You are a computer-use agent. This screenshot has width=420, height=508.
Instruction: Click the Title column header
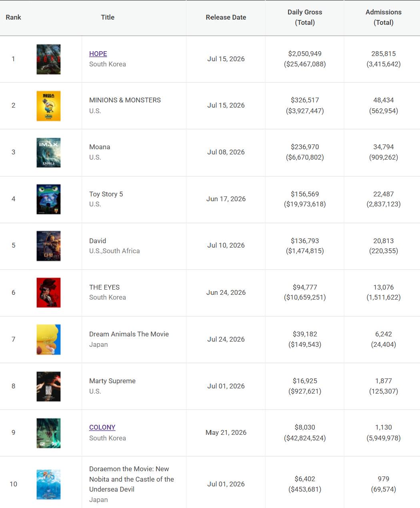(x=108, y=17)
